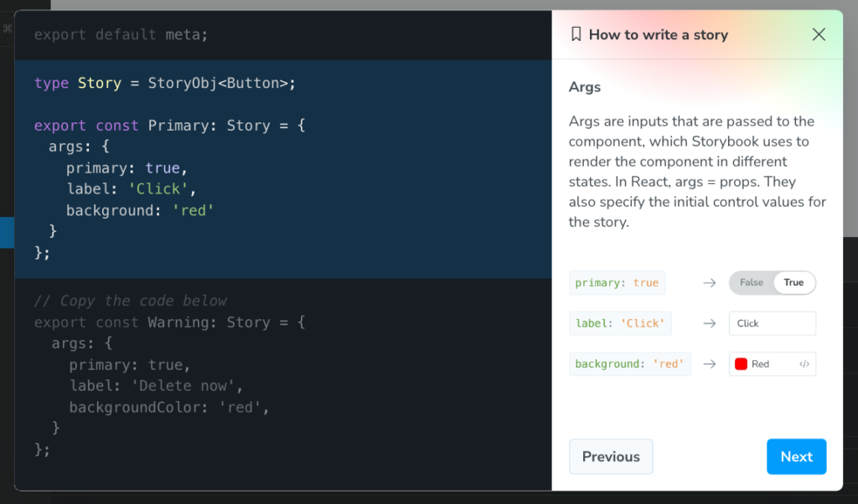Click the primary: true code chip
Viewport: 858px width, 504px height.
tap(617, 283)
